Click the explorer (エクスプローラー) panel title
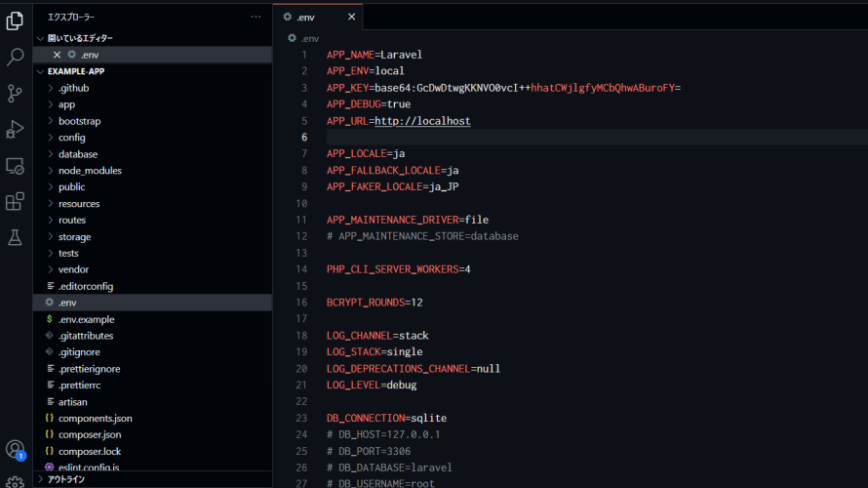 [71, 18]
